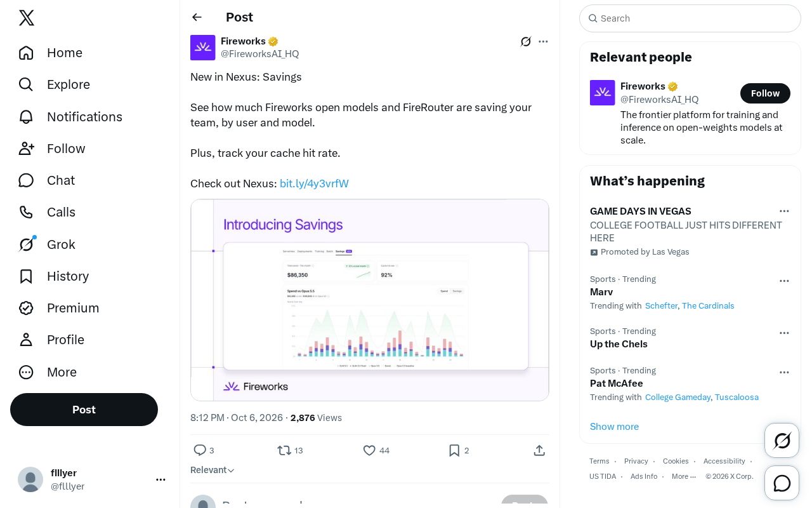The width and height of the screenshot is (812, 508).
Task: Click the reply icon under the post
Action: [200, 450]
